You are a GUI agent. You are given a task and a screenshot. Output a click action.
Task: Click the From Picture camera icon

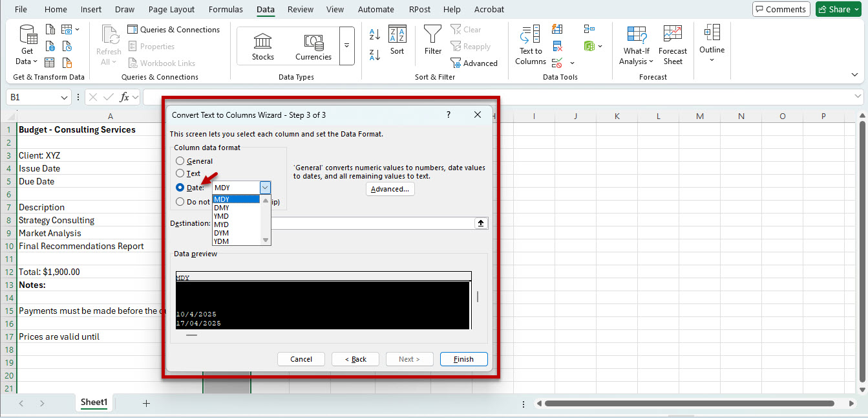(x=67, y=30)
